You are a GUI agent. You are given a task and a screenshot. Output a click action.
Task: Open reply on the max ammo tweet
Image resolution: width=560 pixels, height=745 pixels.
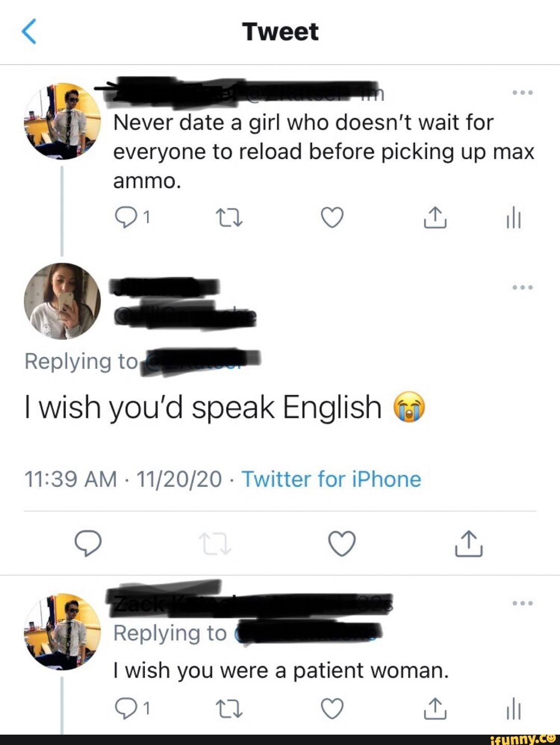click(125, 218)
